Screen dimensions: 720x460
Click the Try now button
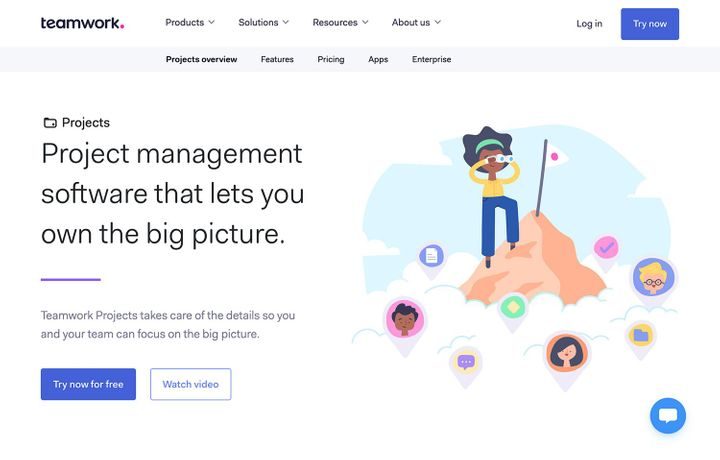(650, 24)
